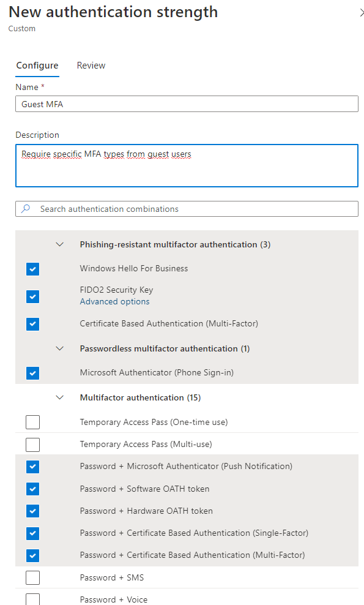Collapse the Multifactor authentication (15) group
This screenshot has width=364, height=605.
pyautogui.click(x=60, y=397)
